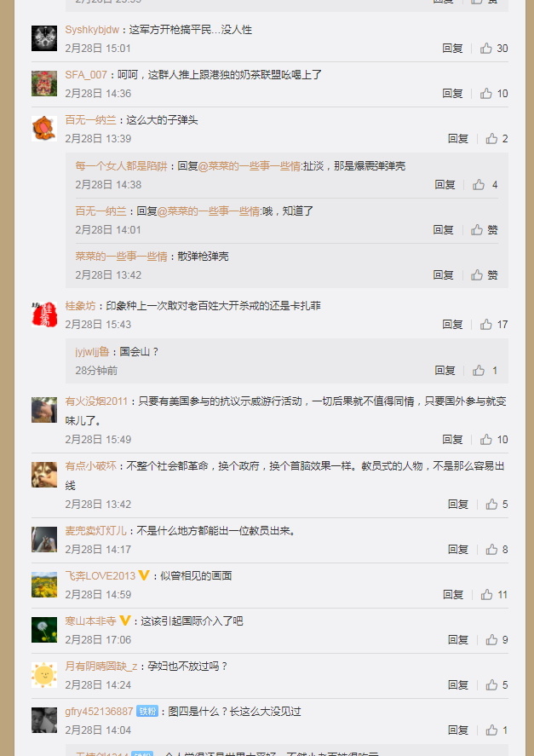Screen dimensions: 534x756
Task: Click 飞奔LOVE2013's sunflower avatar
Action: tap(44, 585)
